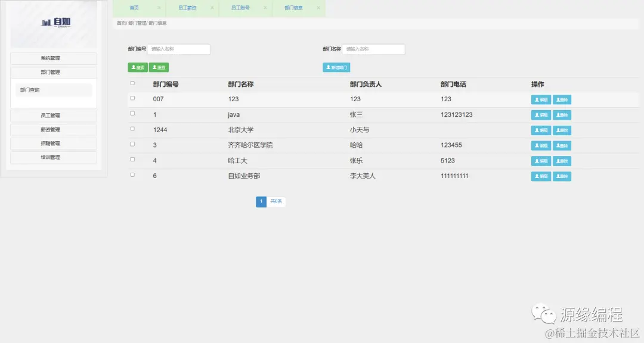Check the checkbox for the 北京大学 row
The image size is (644, 343).
[132, 130]
